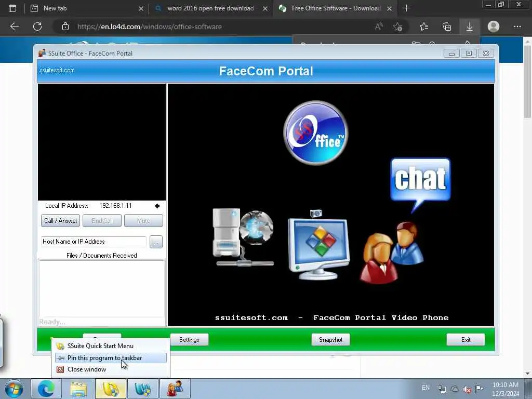The width and height of the screenshot is (532, 399).
Task: Click the computer monitor webcam graphic
Action: point(318,245)
